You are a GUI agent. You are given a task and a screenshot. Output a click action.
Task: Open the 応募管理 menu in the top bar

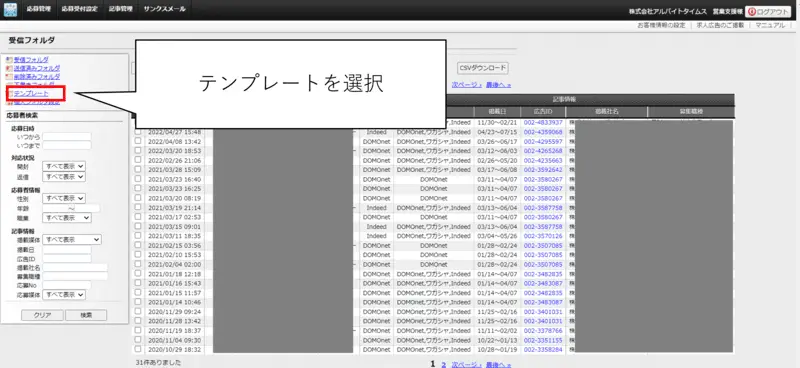(x=39, y=9)
